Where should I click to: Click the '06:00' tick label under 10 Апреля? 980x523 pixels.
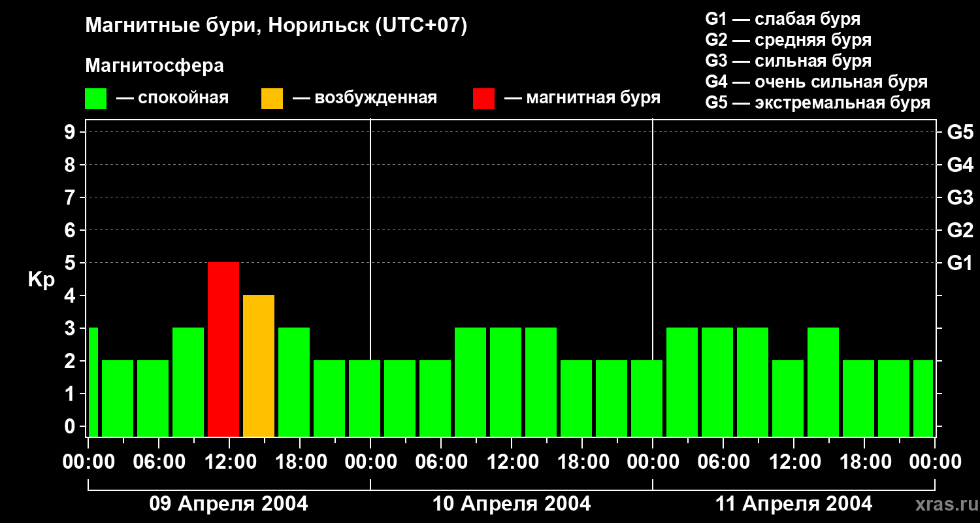pyautogui.click(x=441, y=462)
